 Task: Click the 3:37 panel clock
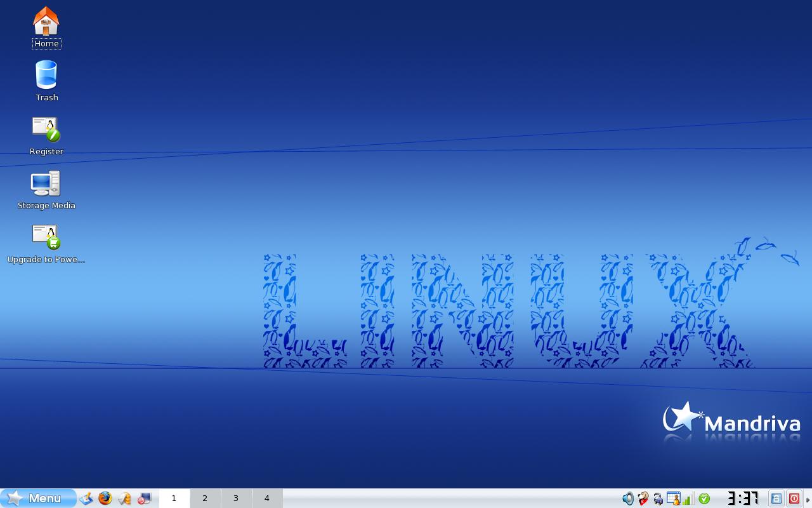[743, 498]
